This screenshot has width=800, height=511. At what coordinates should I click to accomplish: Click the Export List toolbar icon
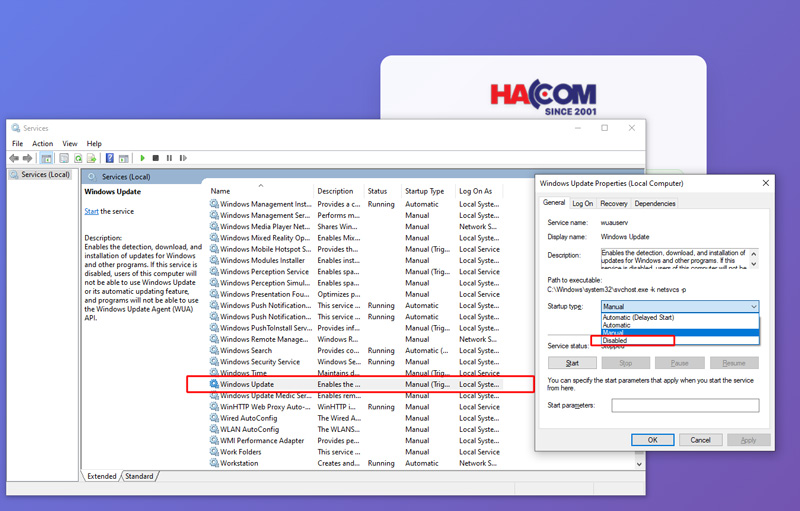92,159
